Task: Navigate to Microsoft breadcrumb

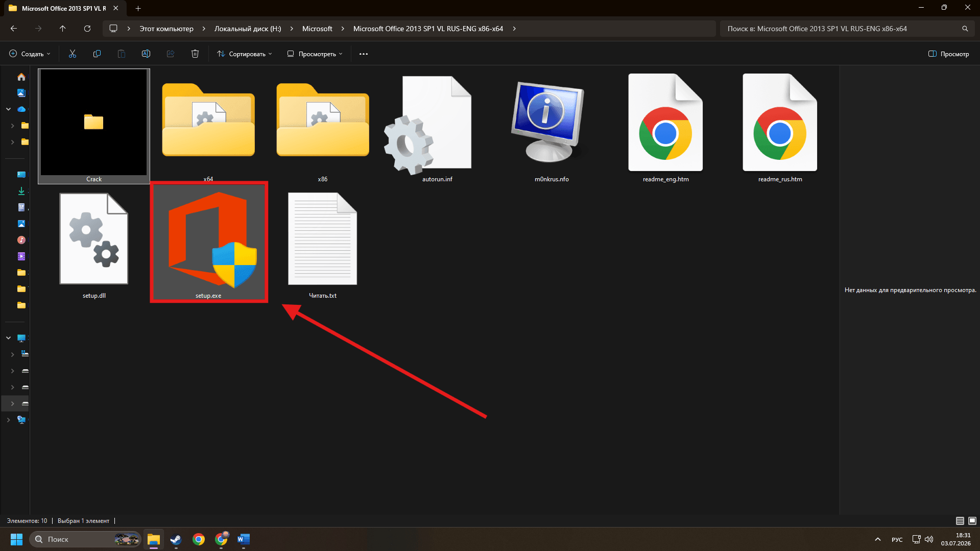Action: click(x=317, y=29)
